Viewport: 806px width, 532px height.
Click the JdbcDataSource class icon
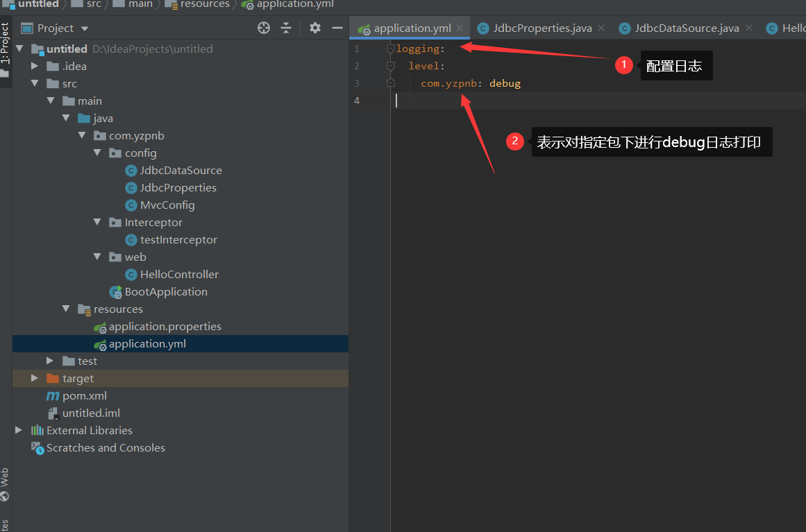click(131, 171)
